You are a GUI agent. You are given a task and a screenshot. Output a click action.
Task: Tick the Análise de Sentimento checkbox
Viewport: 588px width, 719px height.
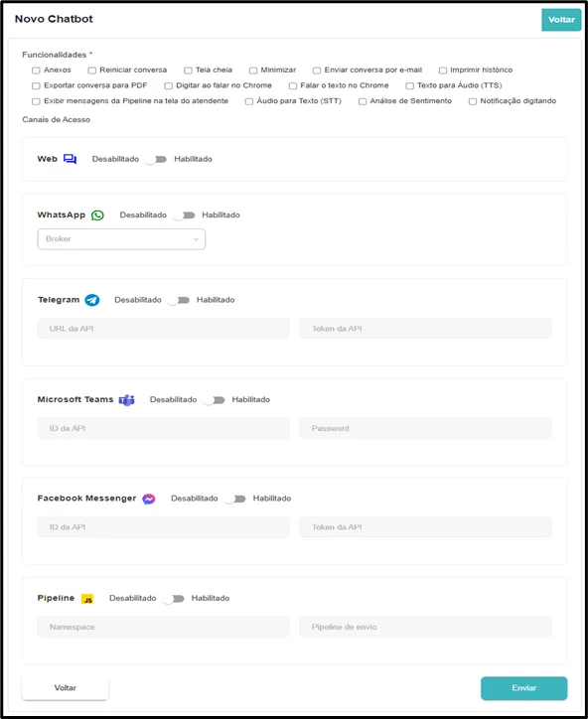363,101
